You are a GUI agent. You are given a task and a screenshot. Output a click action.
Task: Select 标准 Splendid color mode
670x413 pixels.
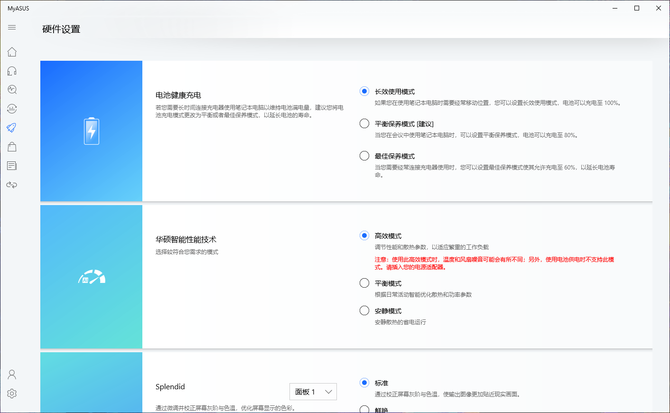pos(364,383)
